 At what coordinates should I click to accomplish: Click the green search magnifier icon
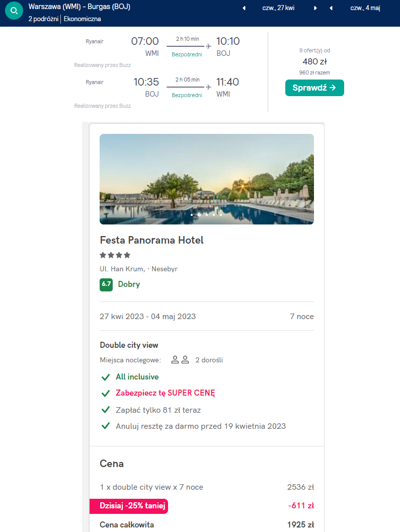coord(14,11)
